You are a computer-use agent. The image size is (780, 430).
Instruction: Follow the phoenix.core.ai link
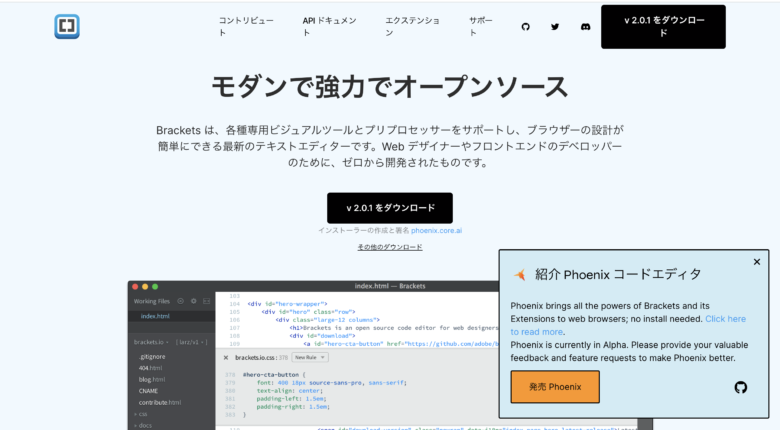coord(436,230)
